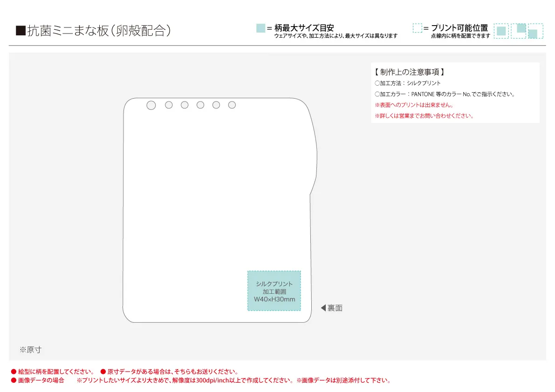Click the 点線内に柄を配置できます text
This screenshot has width=555, height=392.
[460, 36]
